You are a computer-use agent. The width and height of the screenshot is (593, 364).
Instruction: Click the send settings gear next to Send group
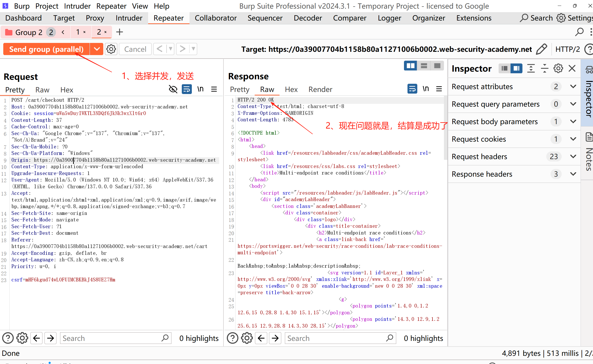pyautogui.click(x=111, y=49)
